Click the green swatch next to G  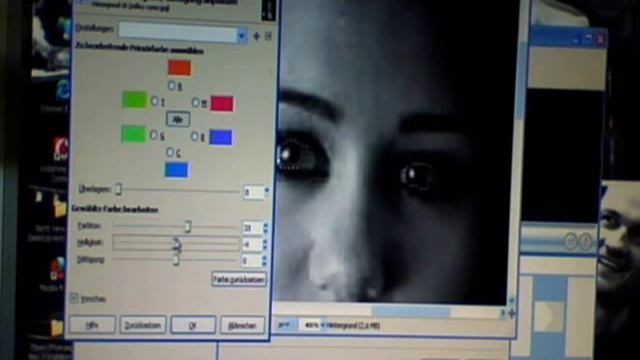click(134, 134)
